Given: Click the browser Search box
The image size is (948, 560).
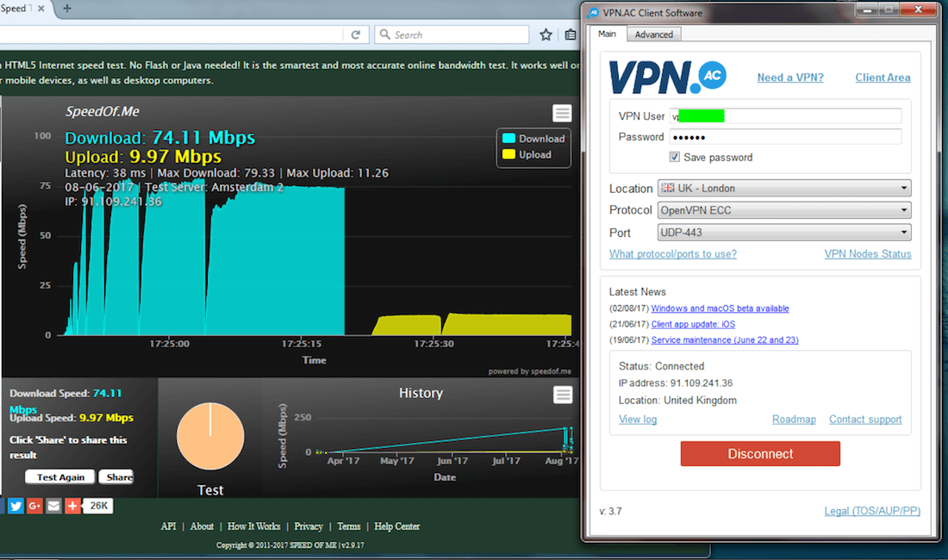Looking at the screenshot, I should coord(452,34).
